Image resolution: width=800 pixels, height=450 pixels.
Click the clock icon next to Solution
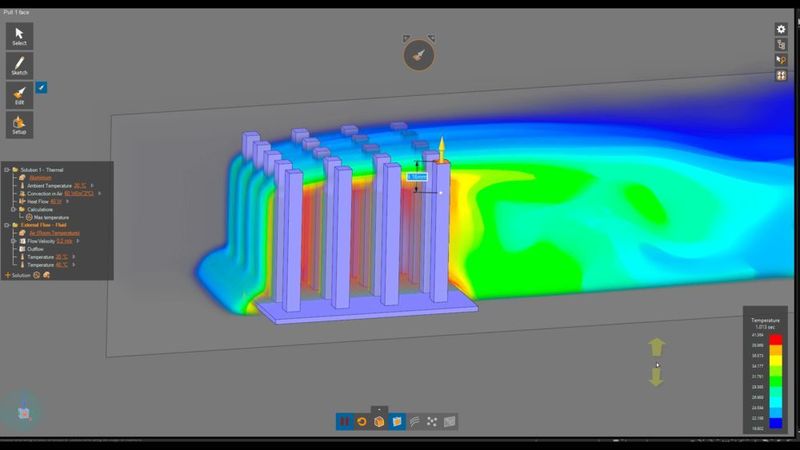pos(37,276)
